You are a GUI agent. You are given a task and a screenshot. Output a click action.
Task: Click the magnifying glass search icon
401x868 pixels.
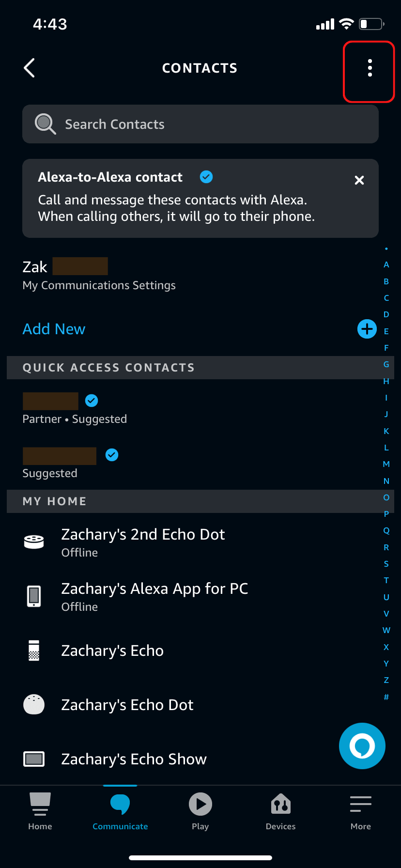point(45,124)
